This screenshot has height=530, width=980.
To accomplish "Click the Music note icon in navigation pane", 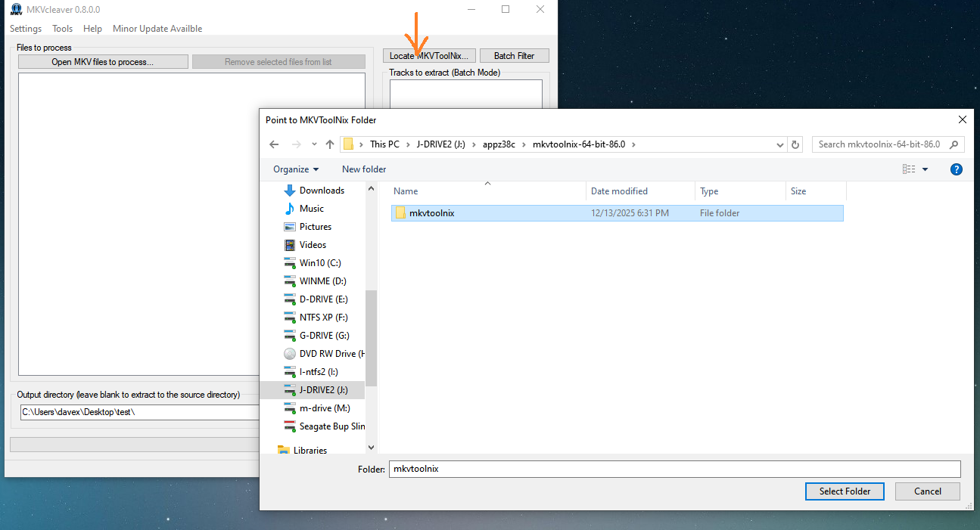I will click(290, 209).
